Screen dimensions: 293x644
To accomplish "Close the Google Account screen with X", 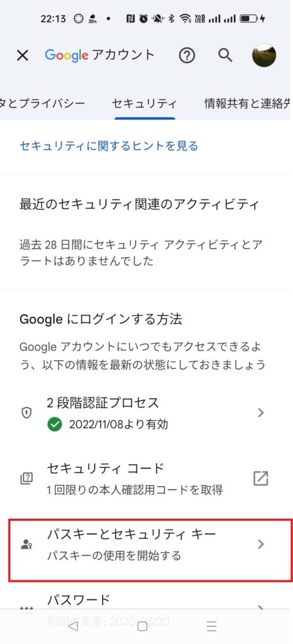I will [x=23, y=55].
